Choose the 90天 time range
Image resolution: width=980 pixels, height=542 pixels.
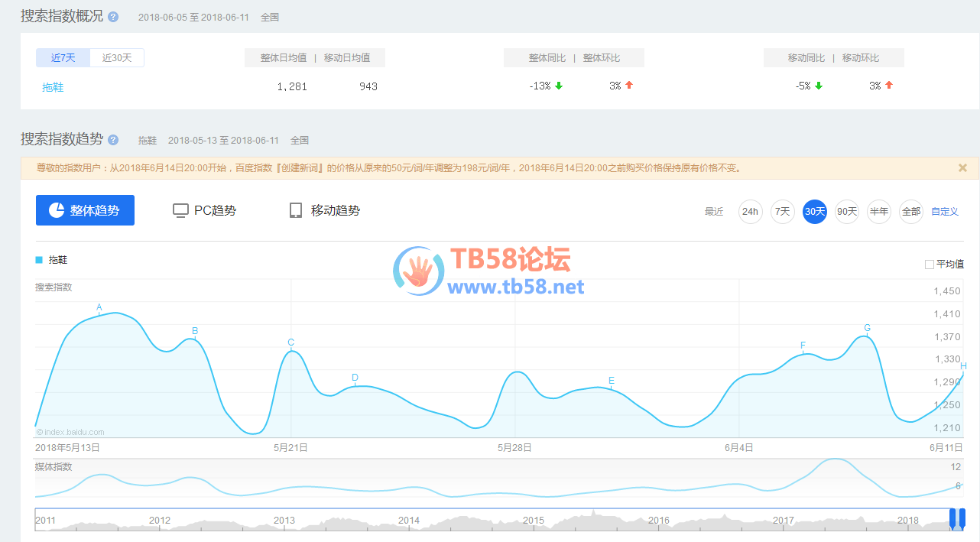(x=847, y=212)
